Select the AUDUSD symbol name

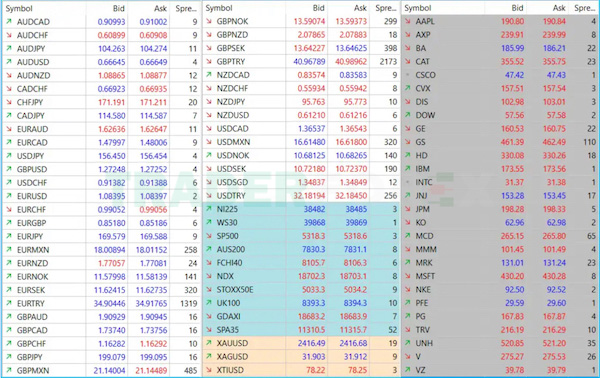tap(33, 62)
